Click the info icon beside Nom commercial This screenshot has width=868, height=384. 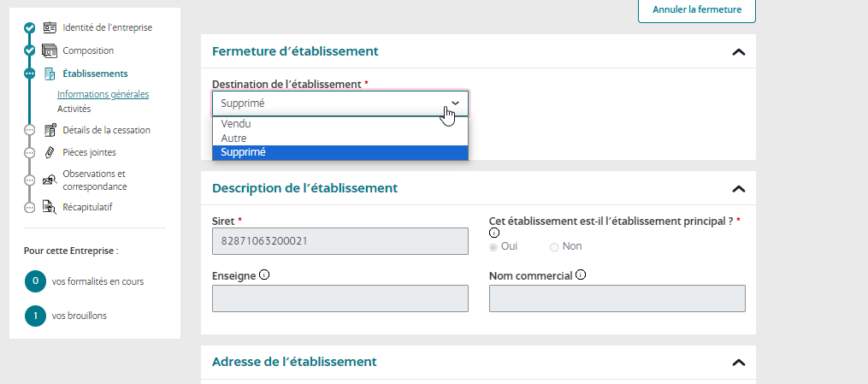coord(581,275)
